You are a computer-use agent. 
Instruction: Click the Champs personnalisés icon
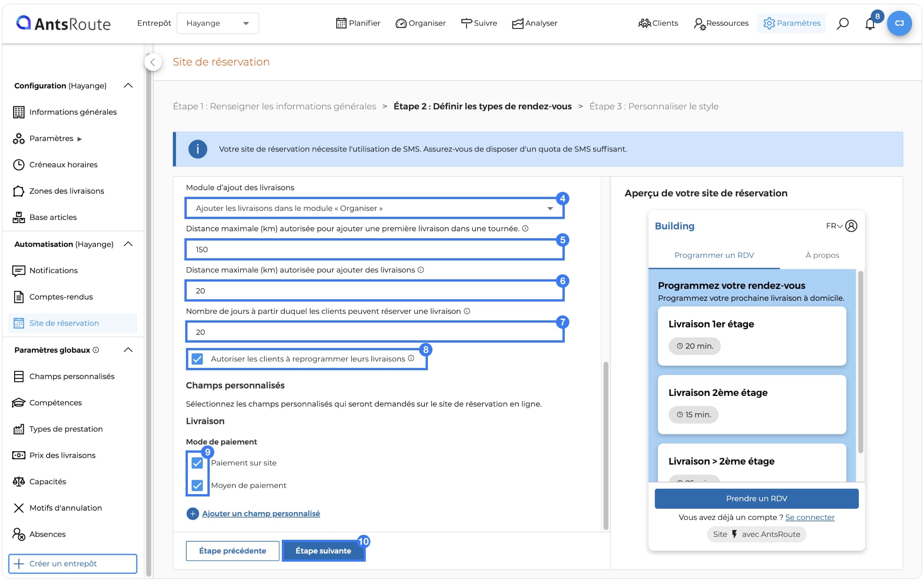tap(18, 377)
